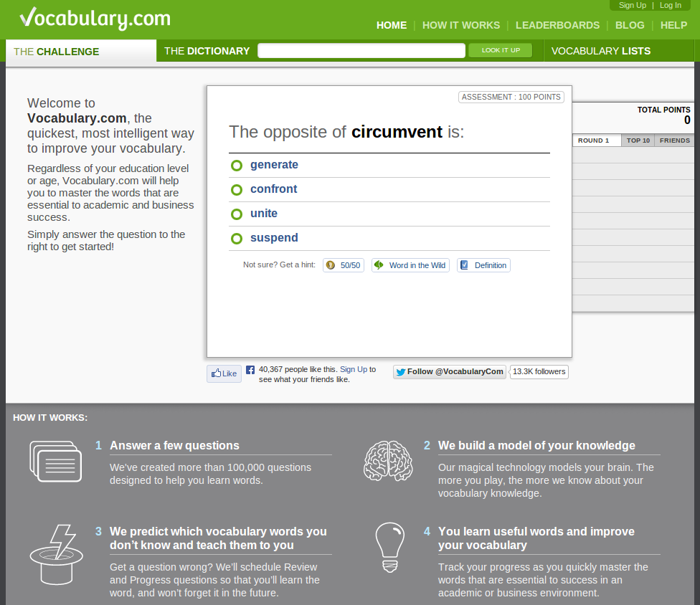The image size is (700, 605).
Task: Select the radio circle for suspend
Action: click(x=237, y=239)
